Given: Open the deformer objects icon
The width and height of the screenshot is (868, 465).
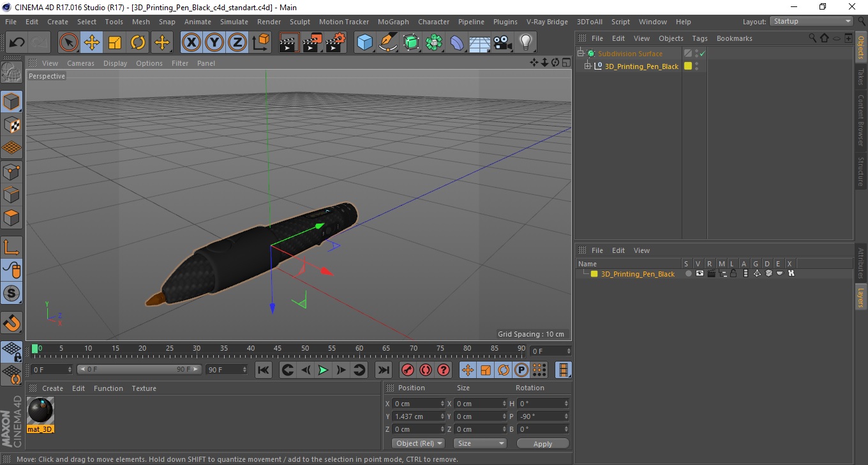Looking at the screenshot, I should [457, 43].
